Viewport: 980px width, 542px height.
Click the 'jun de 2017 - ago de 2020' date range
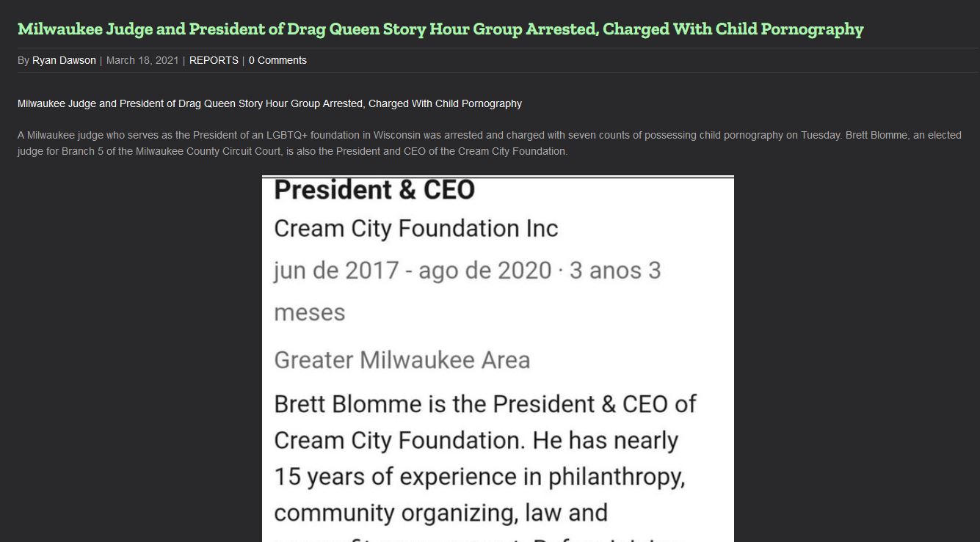click(x=413, y=271)
